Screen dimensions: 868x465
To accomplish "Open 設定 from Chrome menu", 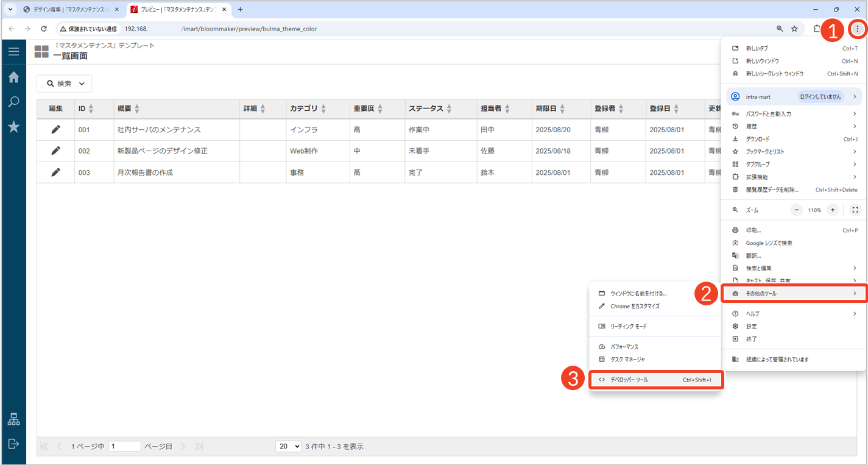I will [x=752, y=326].
